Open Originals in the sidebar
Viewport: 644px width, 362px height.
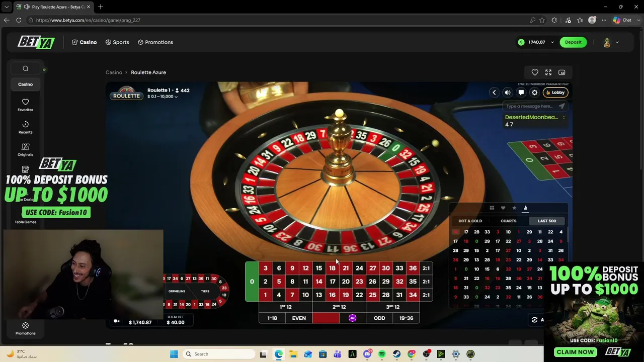pyautogui.click(x=25, y=150)
